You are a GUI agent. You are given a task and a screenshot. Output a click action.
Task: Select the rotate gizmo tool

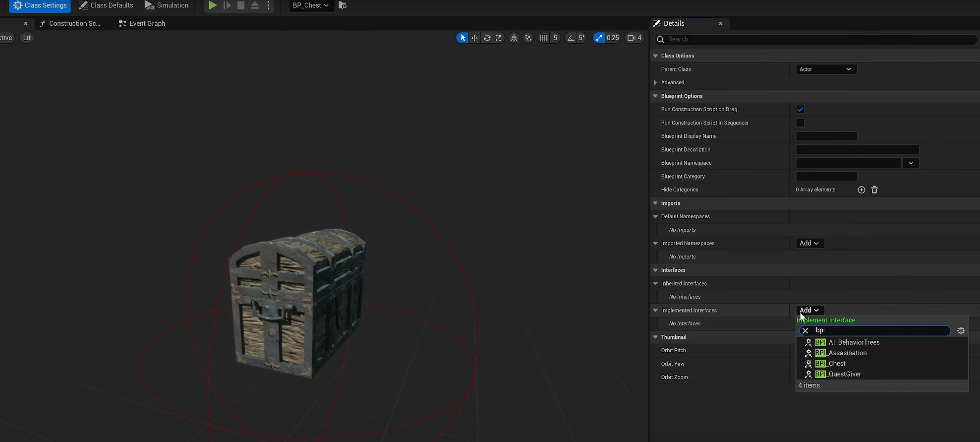pos(487,38)
